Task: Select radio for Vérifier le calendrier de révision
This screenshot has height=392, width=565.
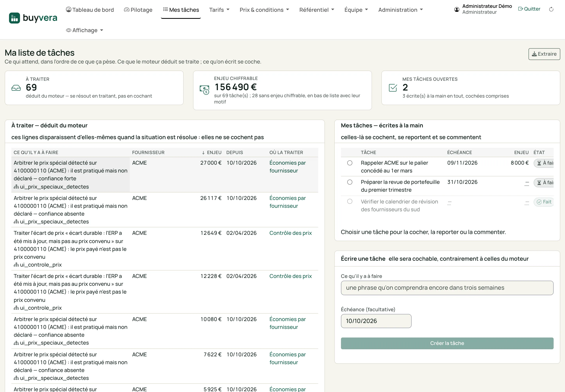Action: tap(350, 201)
